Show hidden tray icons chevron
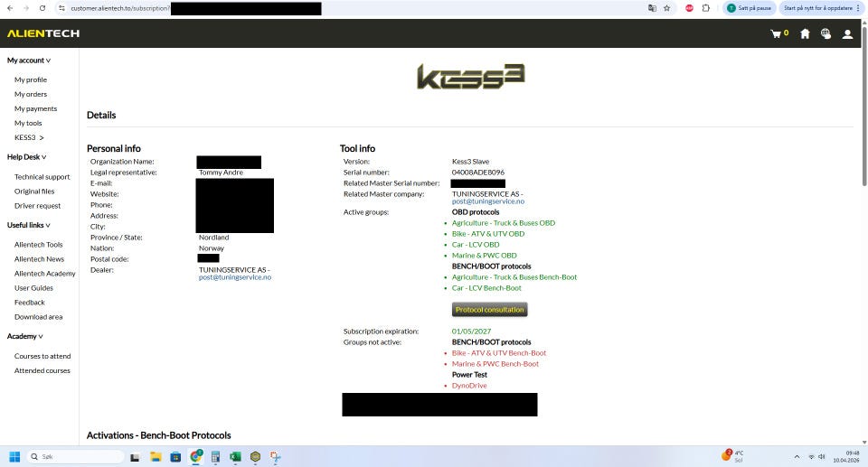The height and width of the screenshot is (467, 868). coord(797,456)
